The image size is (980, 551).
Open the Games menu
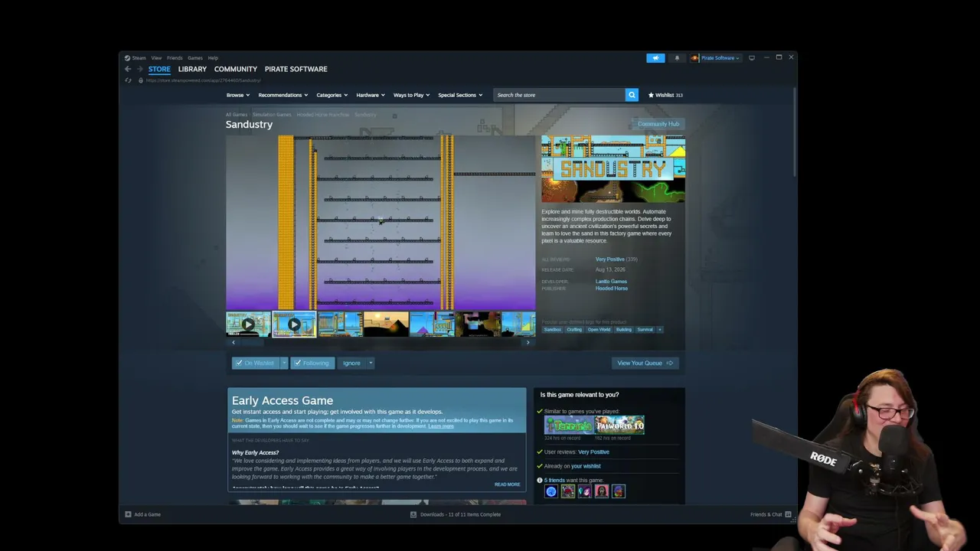195,58
